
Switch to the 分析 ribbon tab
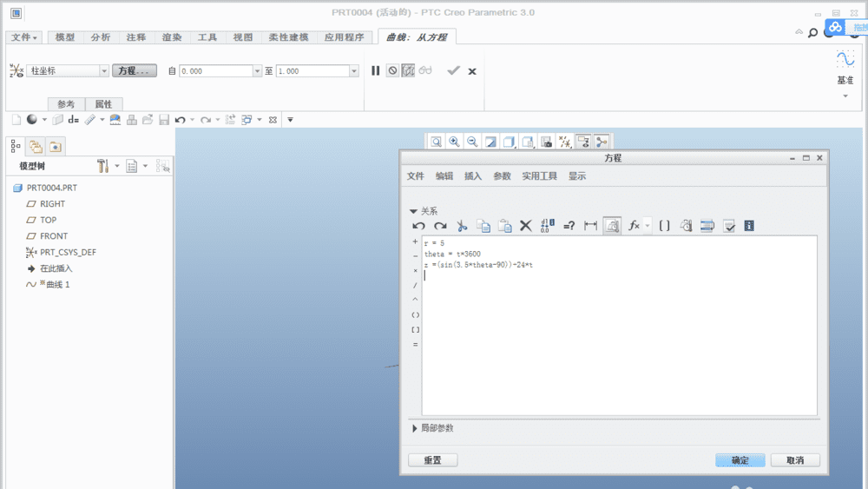[x=101, y=37]
